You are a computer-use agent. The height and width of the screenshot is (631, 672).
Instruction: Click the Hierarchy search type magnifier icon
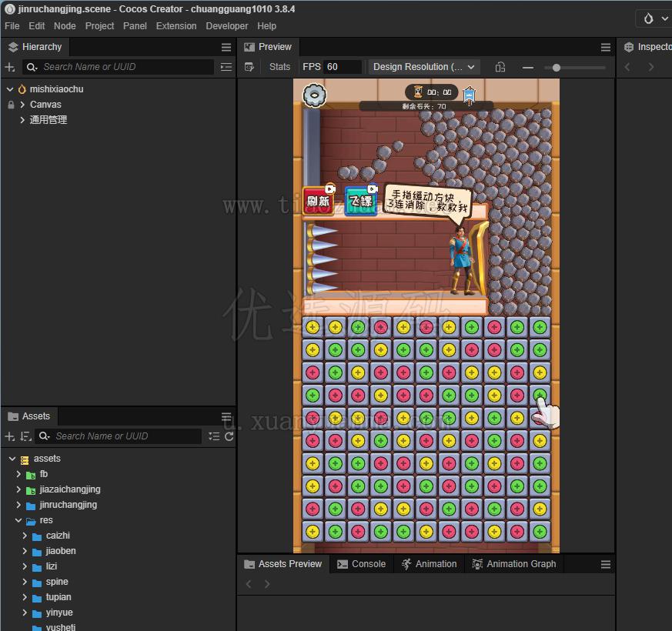point(32,67)
